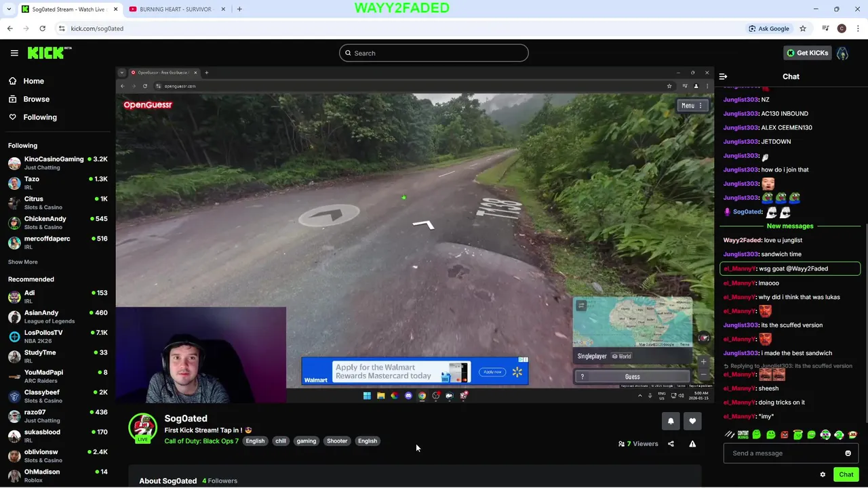
Task: Open StudyTime IRL channel
Action: tap(58, 356)
